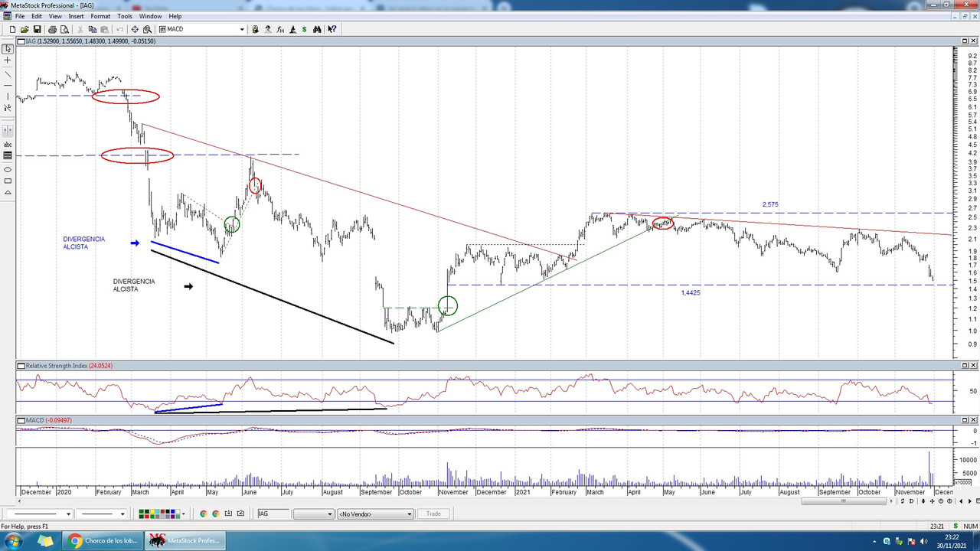Click the '2,575' resistance level label

[770, 204]
